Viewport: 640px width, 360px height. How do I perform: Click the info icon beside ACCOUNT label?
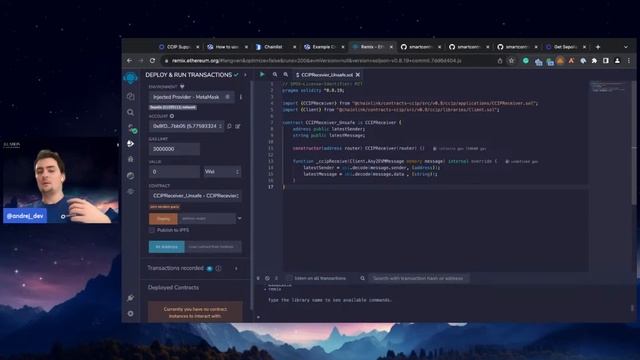(x=172, y=116)
